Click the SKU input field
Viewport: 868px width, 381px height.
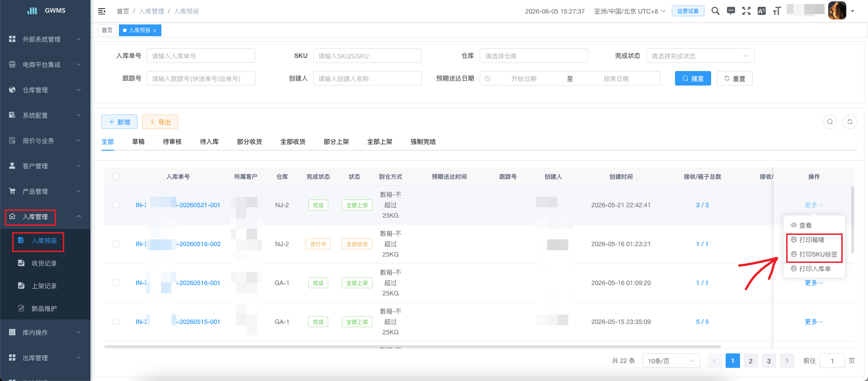[367, 56]
